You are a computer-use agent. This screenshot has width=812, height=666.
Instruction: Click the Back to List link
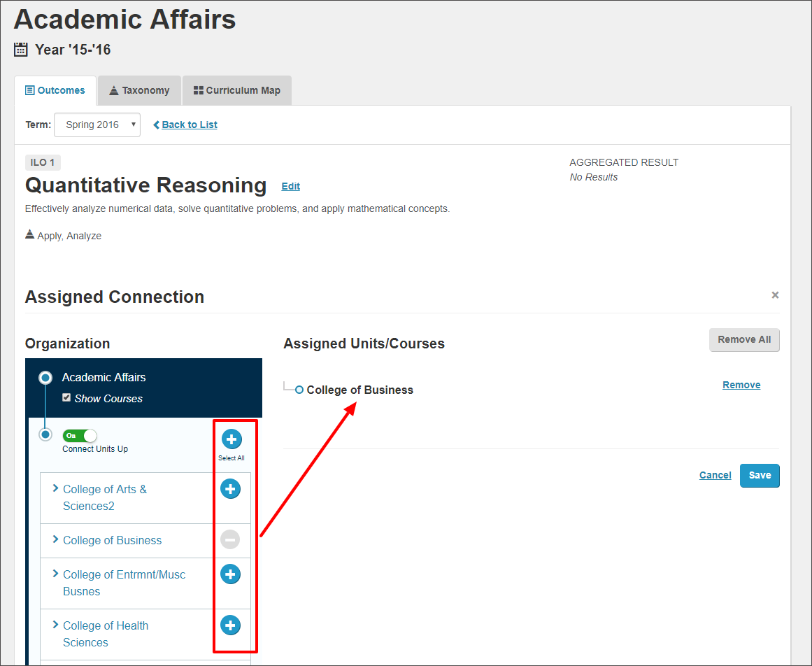pos(190,125)
